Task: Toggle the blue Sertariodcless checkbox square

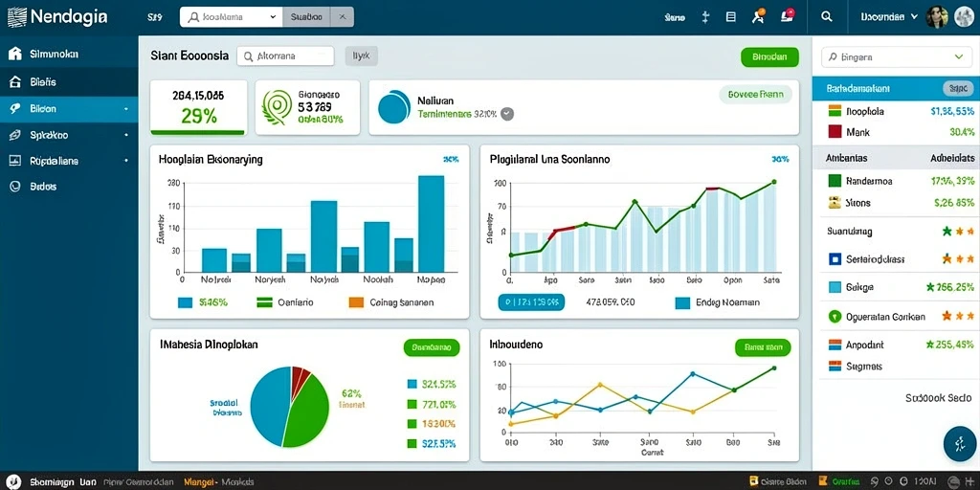Action: pos(835,258)
